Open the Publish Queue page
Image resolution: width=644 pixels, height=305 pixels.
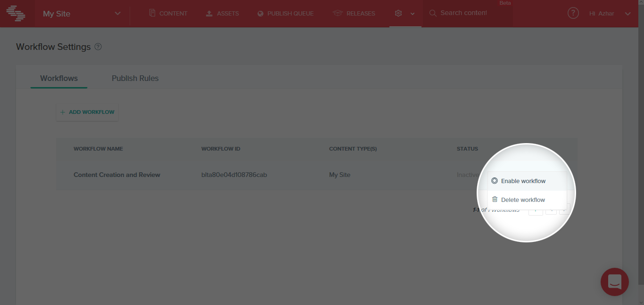pos(286,13)
